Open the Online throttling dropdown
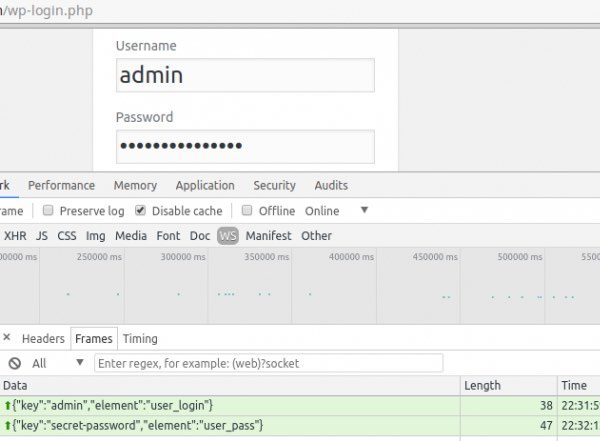 [x=364, y=211]
